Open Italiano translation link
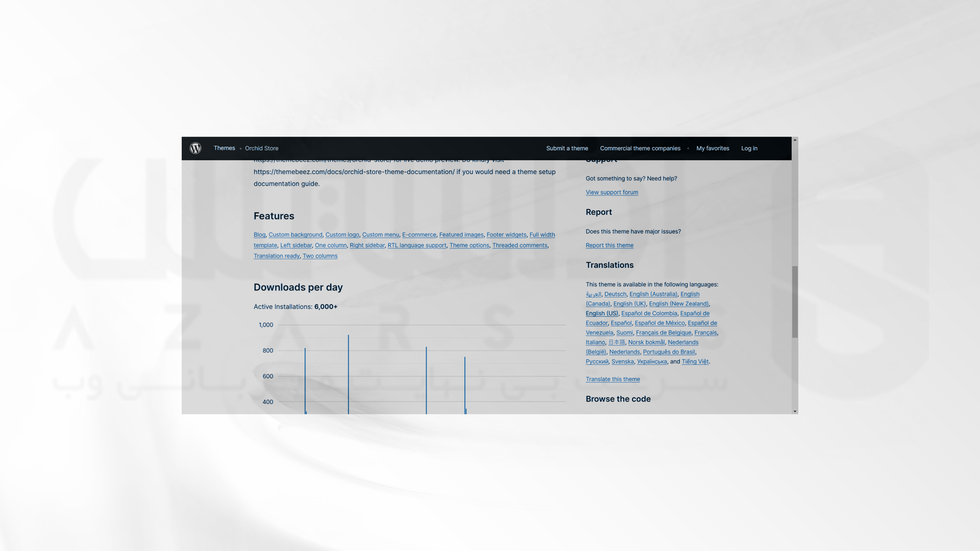 point(595,343)
